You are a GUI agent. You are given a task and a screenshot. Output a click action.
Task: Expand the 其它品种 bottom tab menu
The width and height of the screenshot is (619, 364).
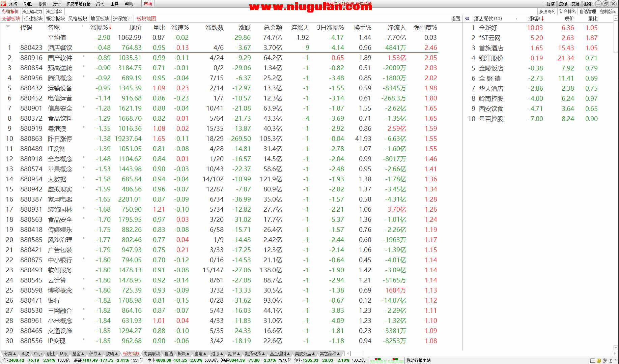tap(330, 354)
